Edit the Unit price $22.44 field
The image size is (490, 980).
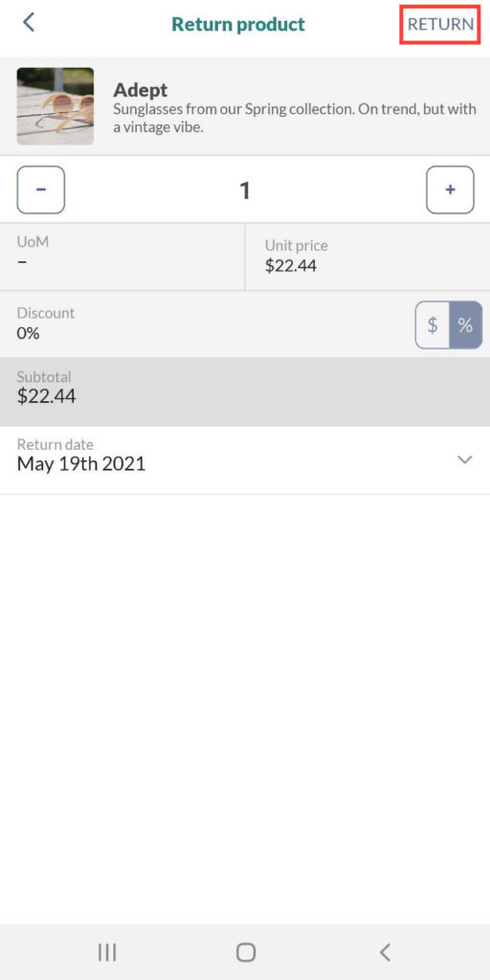pos(367,256)
